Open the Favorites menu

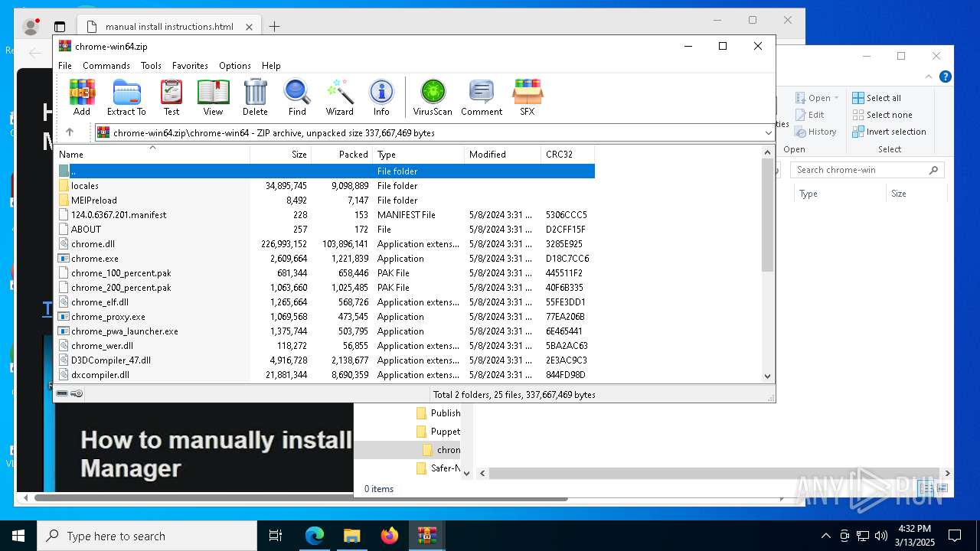coord(190,66)
